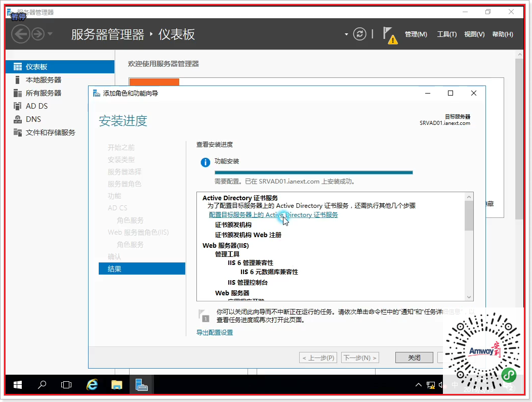Click the 关闭 button in the wizard

point(414,358)
